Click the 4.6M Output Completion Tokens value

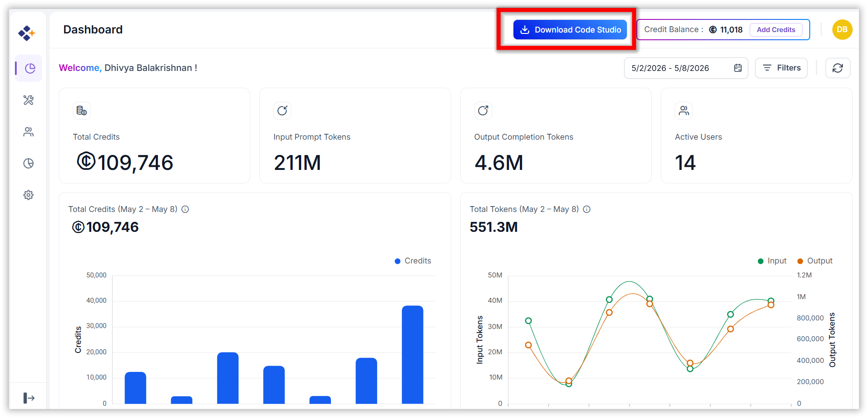point(499,162)
